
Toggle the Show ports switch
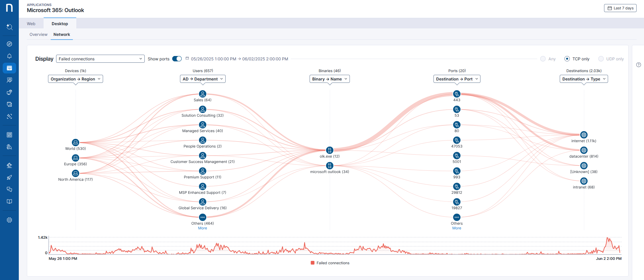click(177, 59)
